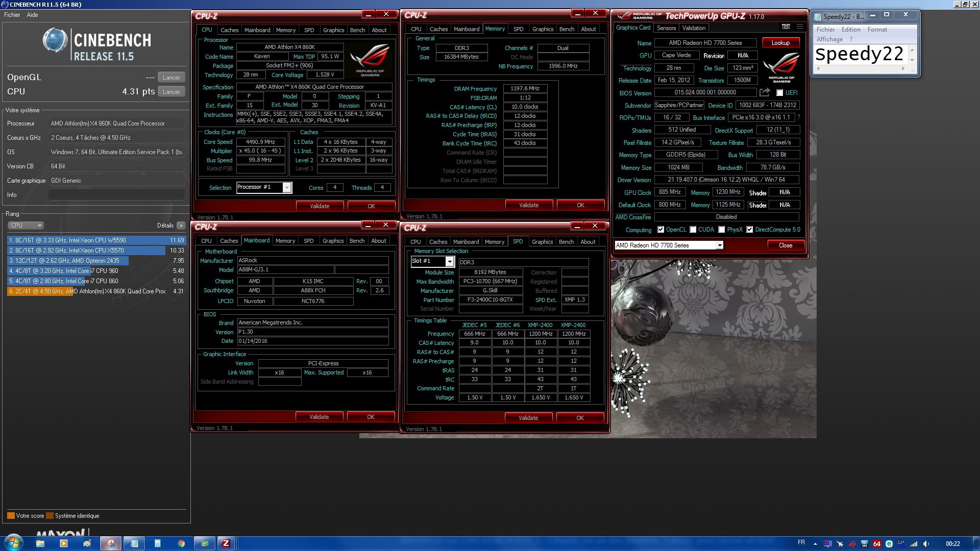The height and width of the screenshot is (551, 980).
Task: Switch to GPU-Z Validation tab
Action: [x=694, y=28]
